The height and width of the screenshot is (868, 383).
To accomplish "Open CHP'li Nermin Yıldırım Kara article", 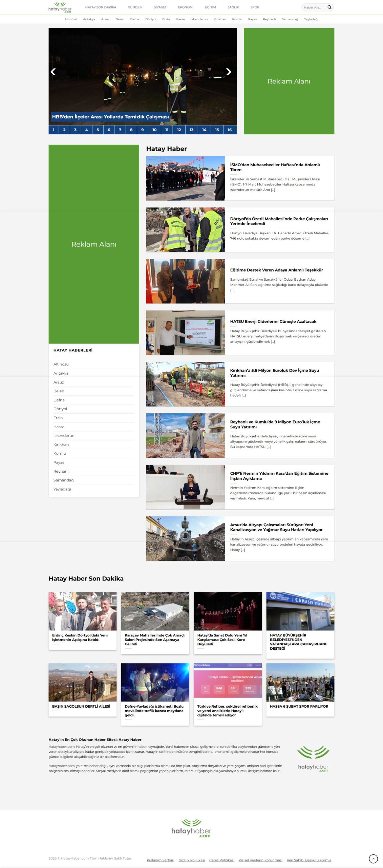I will click(x=279, y=476).
